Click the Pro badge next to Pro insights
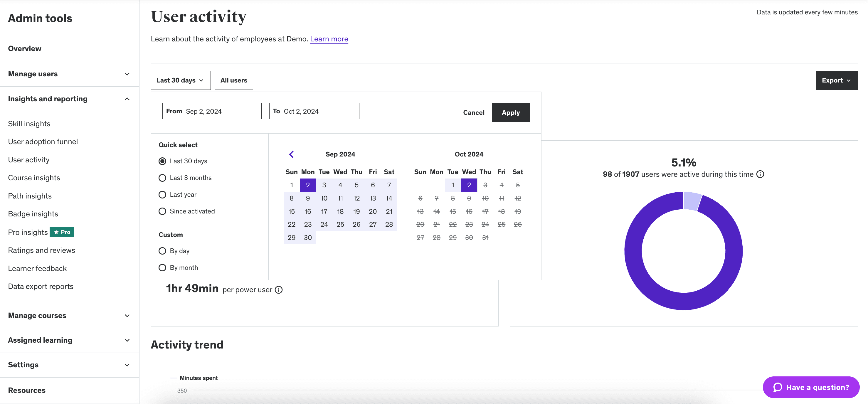The height and width of the screenshot is (404, 868). 62,232
